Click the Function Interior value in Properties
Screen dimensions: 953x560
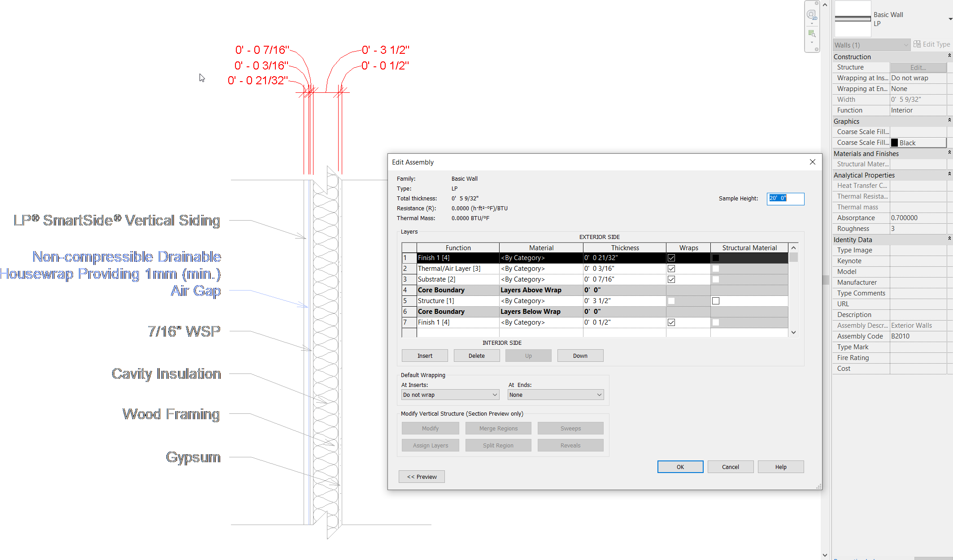[918, 110]
